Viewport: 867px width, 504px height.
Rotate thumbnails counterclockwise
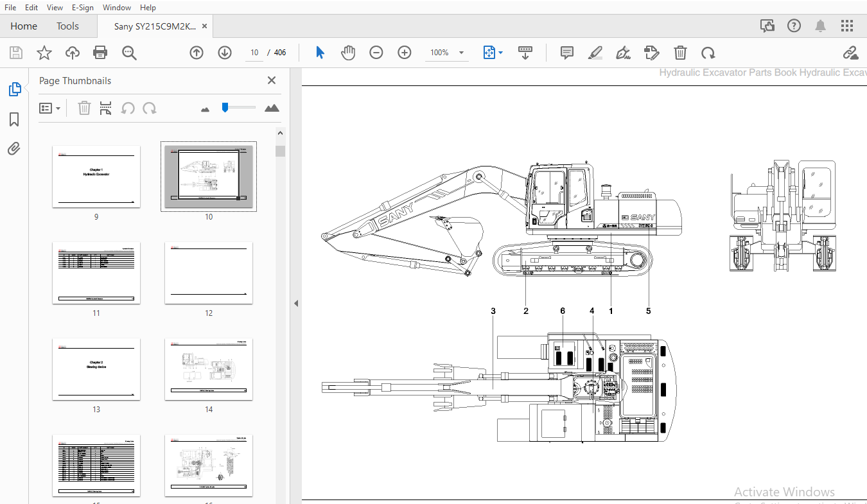(x=128, y=108)
